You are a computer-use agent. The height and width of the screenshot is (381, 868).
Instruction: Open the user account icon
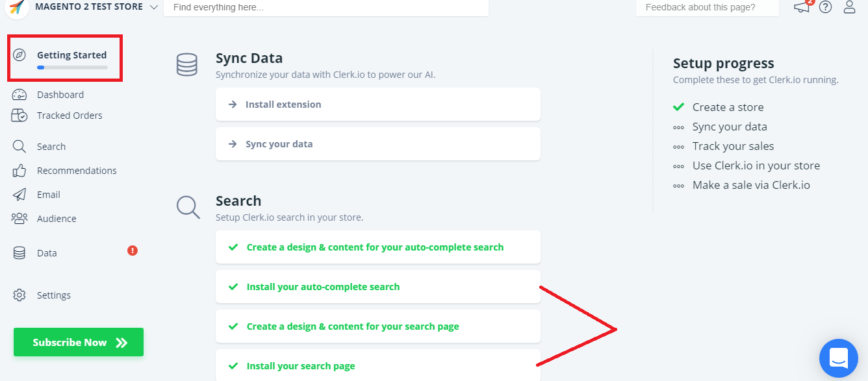(x=849, y=7)
